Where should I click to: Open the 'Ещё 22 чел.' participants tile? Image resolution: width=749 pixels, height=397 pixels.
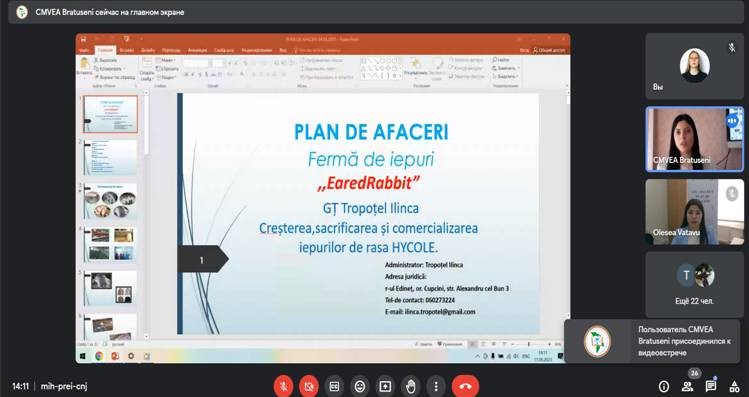tap(695, 285)
